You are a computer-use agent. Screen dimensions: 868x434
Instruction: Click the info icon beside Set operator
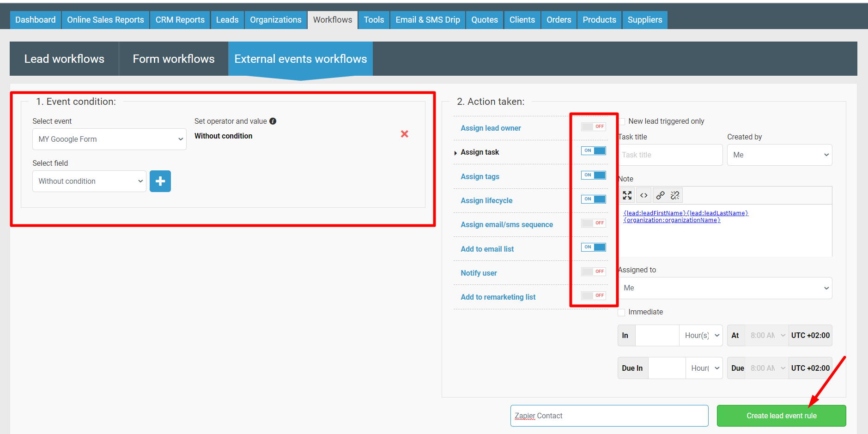[273, 121]
